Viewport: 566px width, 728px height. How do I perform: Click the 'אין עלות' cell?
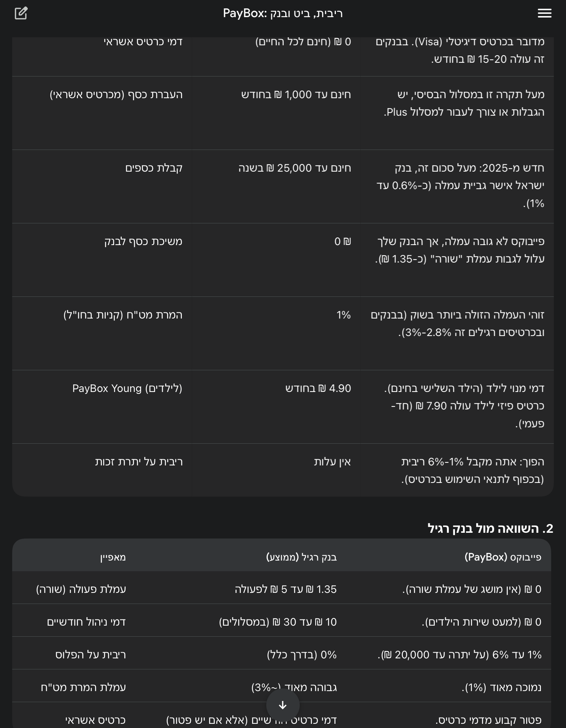point(332,462)
